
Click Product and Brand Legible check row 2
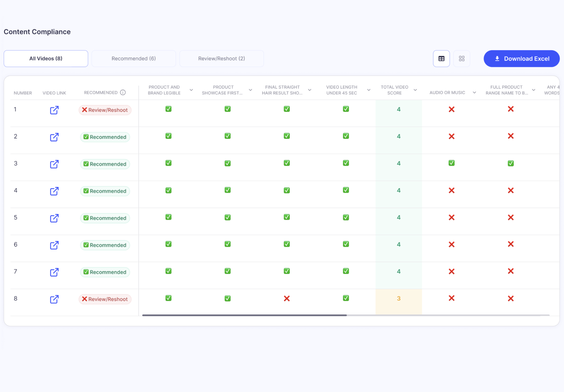(x=168, y=136)
